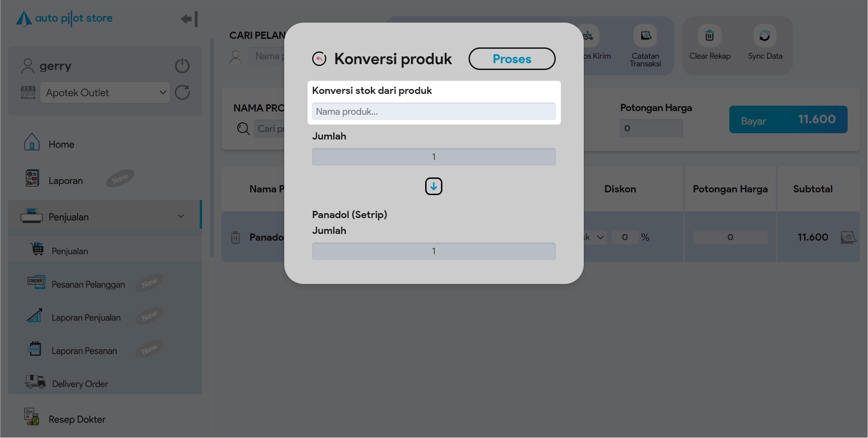Click the power logout icon next to gerry
Image resolution: width=868 pixels, height=438 pixels.
click(x=182, y=66)
